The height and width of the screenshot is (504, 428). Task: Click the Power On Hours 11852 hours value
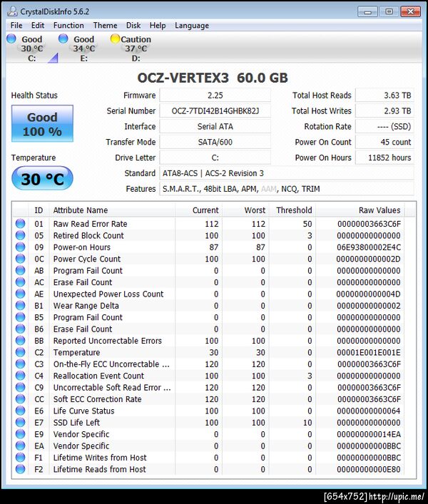384,158
